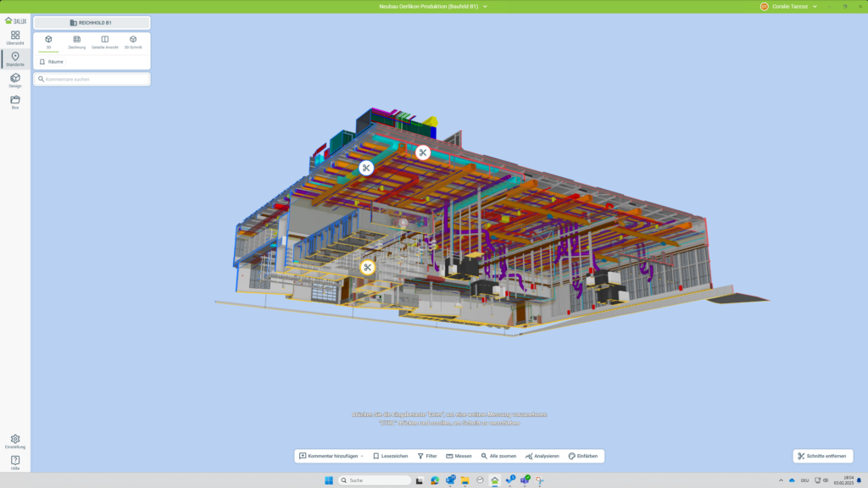Open Einstellung settings gear
This screenshot has width=868, height=488.
15,441
